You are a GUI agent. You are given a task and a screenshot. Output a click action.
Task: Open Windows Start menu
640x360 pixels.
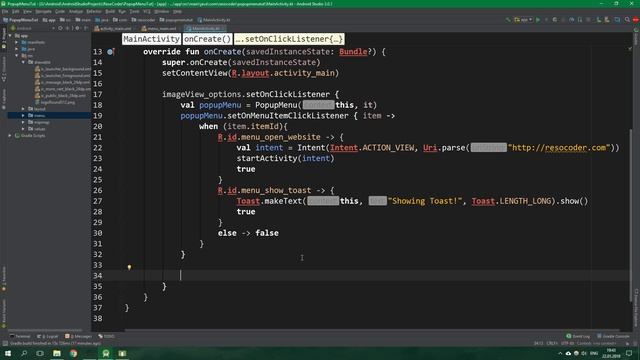click(8, 353)
